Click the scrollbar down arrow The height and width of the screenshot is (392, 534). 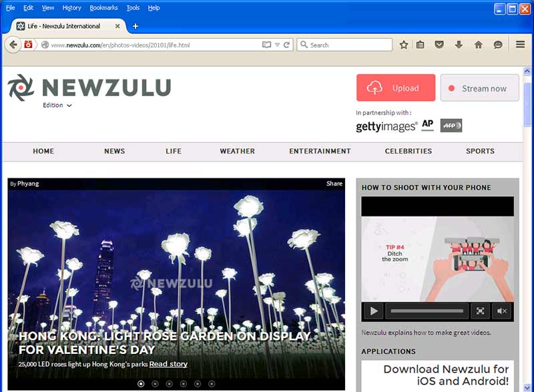point(527,388)
